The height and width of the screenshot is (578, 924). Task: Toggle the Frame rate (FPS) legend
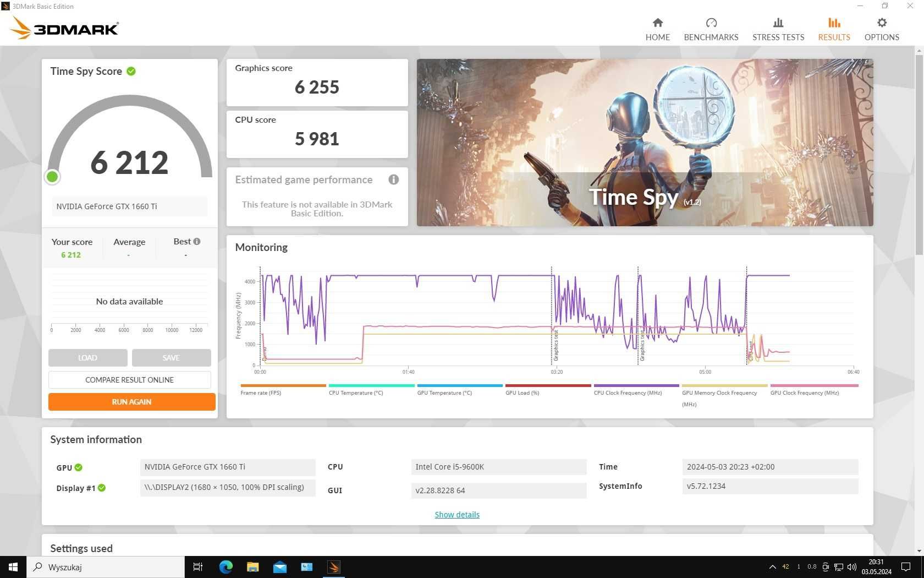point(283,390)
